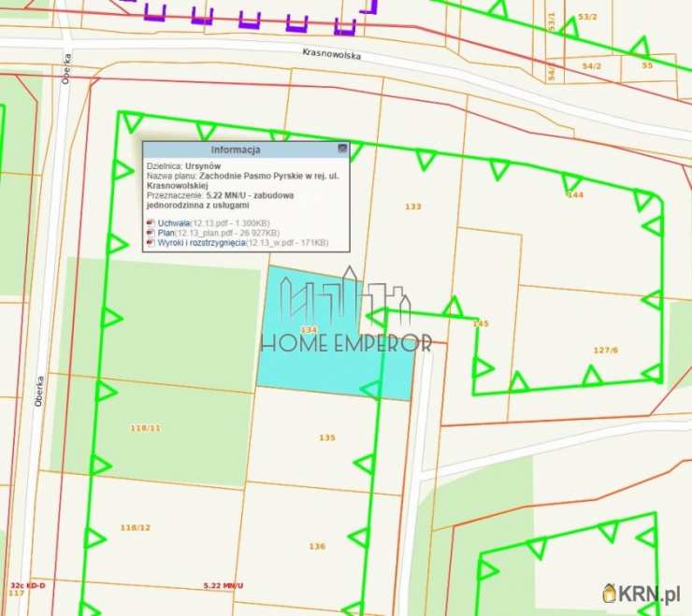Click the PDF icon beside Uchwała

point(151,223)
